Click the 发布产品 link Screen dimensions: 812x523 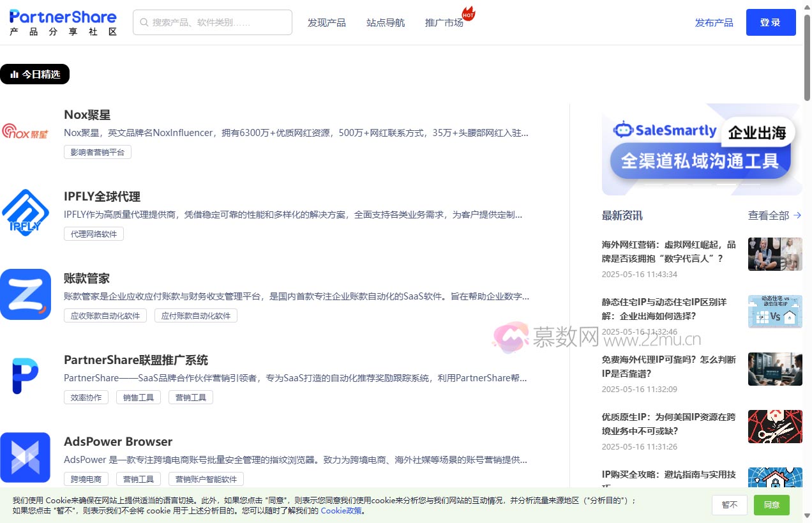pos(714,23)
